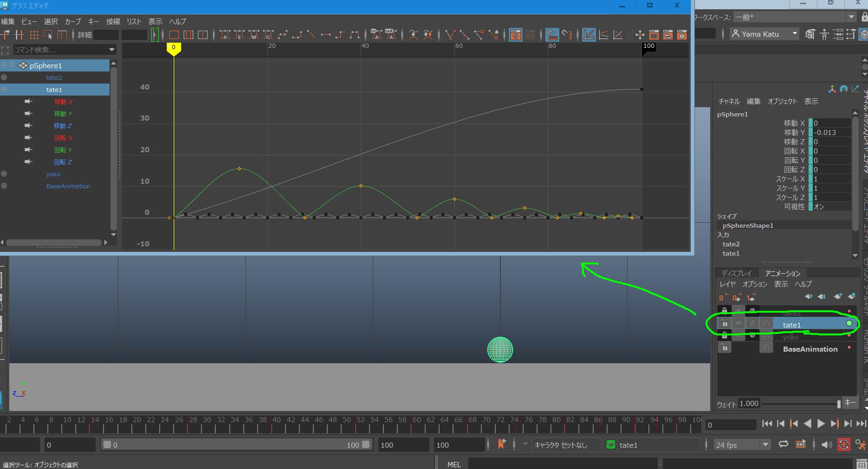This screenshot has height=469, width=868.
Task: Open the Time Editor icon
Action: click(x=682, y=35)
